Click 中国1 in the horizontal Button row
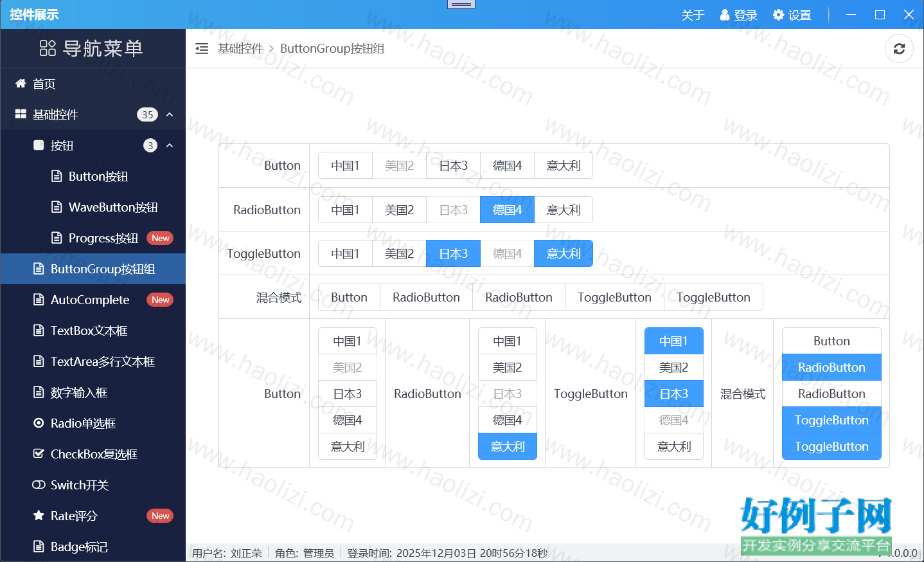Image resolution: width=924 pixels, height=562 pixels. (345, 165)
